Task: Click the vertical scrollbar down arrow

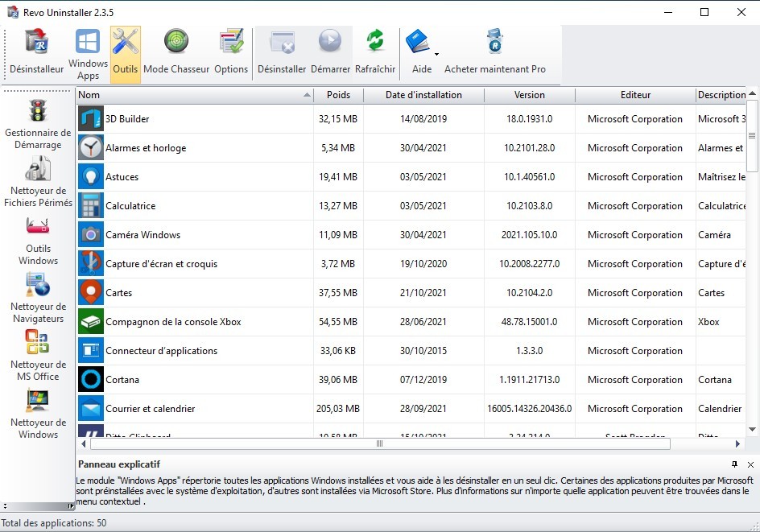Action: pos(752,429)
